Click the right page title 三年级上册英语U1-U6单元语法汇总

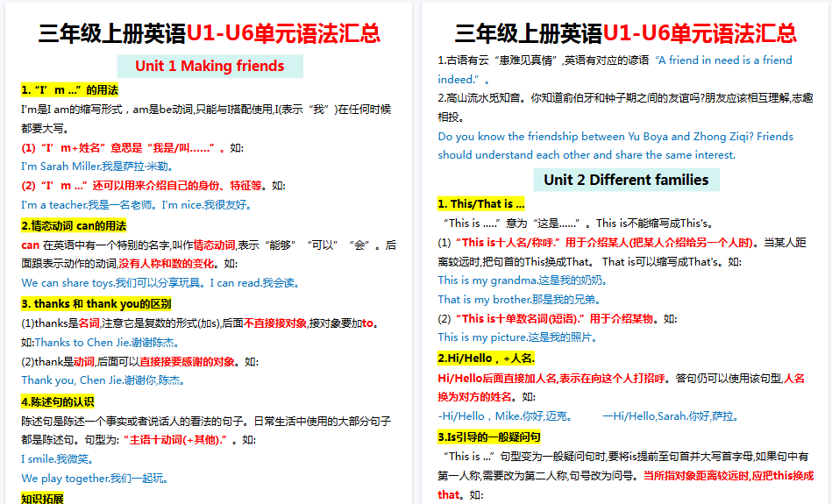point(626,33)
